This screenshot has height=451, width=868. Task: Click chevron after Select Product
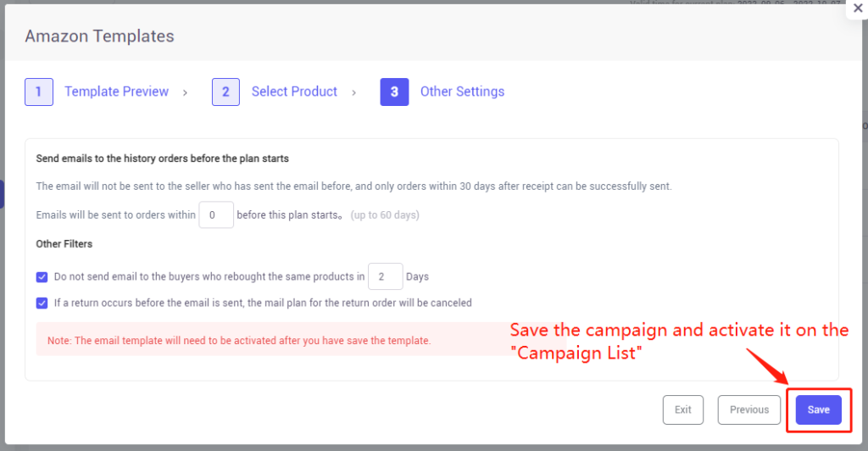point(353,92)
